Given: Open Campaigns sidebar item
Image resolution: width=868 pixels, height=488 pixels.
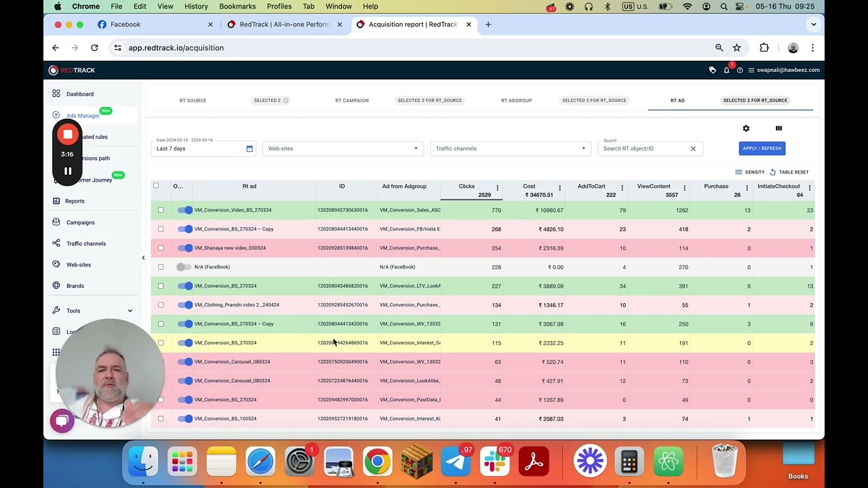Looking at the screenshot, I should click(x=80, y=222).
